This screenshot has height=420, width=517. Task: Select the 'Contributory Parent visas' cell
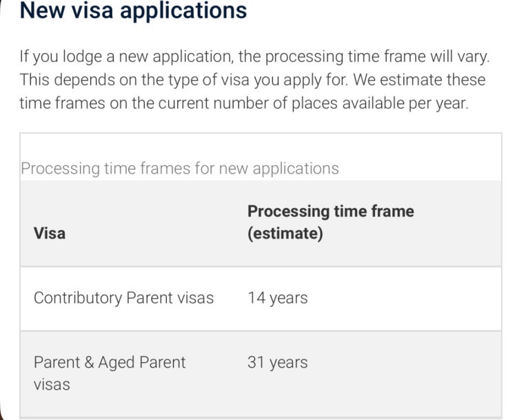click(x=123, y=298)
